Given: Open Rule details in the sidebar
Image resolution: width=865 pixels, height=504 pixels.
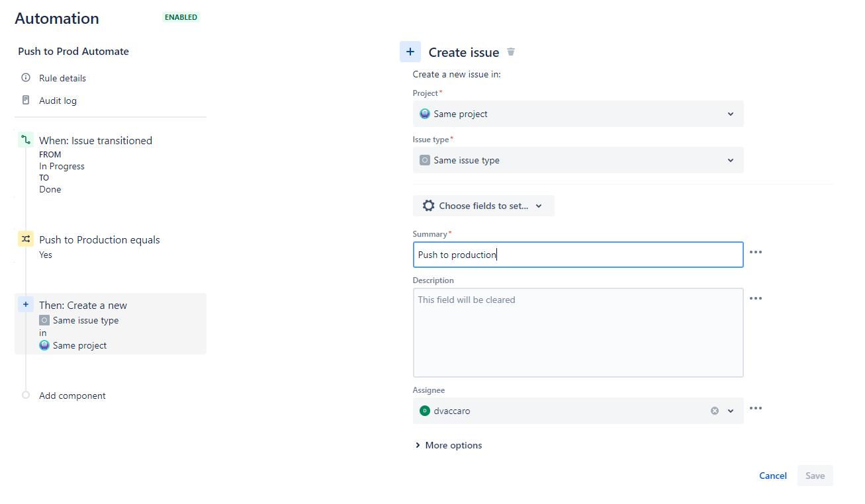Looking at the screenshot, I should pyautogui.click(x=61, y=77).
